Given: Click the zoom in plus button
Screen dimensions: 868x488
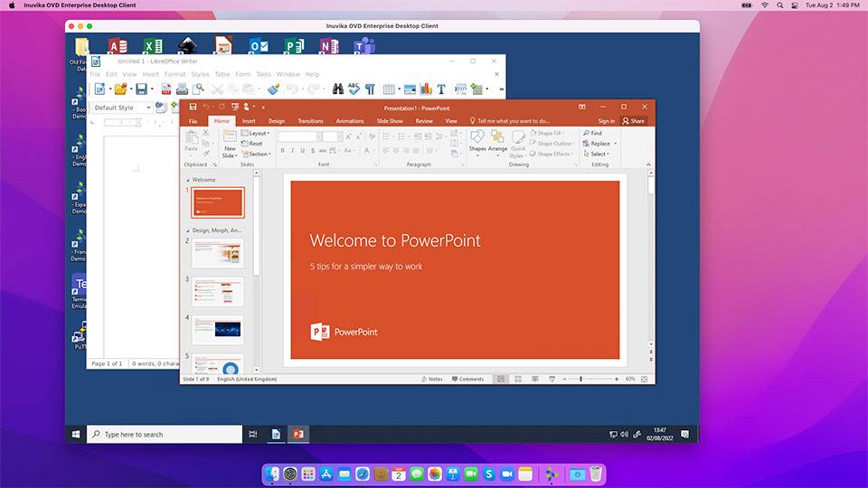Looking at the screenshot, I should click(616, 379).
